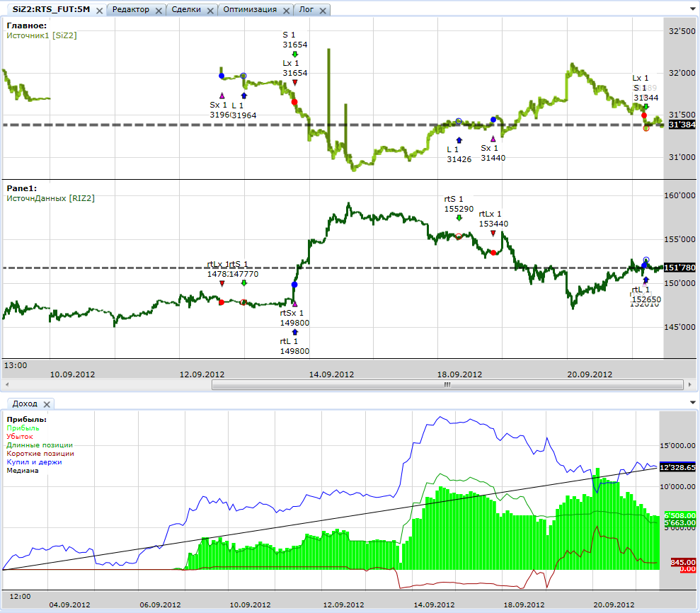Viewport: 700px width, 613px height.
Task: Expand the top tab list dropdown arrow
Action: pyautogui.click(x=692, y=9)
